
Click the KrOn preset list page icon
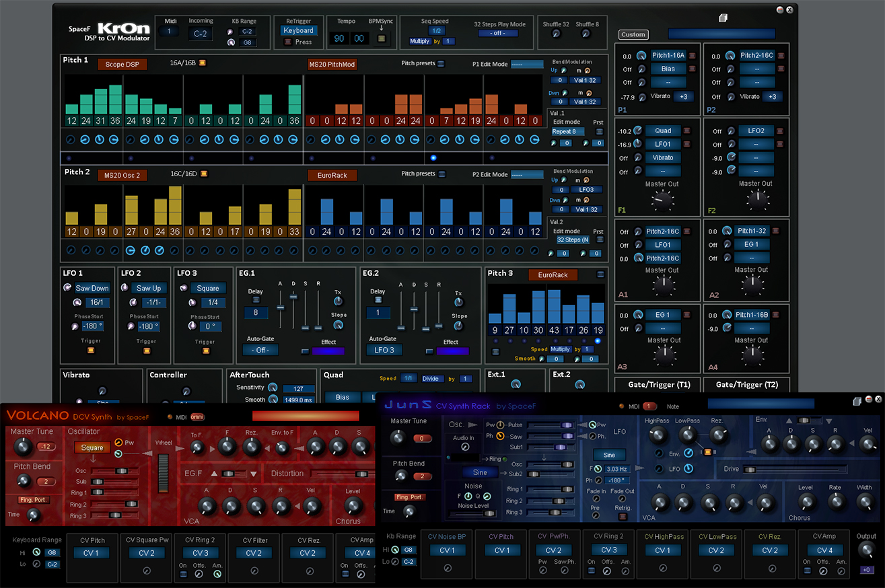(723, 18)
